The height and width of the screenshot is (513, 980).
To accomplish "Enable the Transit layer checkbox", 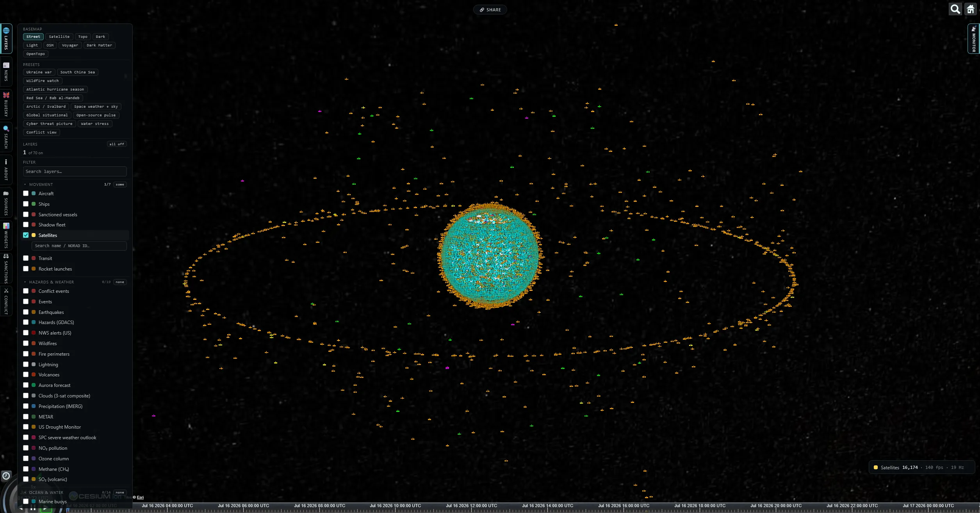I will tap(26, 258).
